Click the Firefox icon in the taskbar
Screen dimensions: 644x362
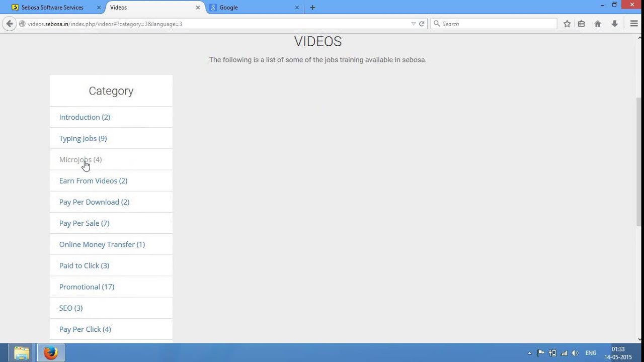(50, 353)
